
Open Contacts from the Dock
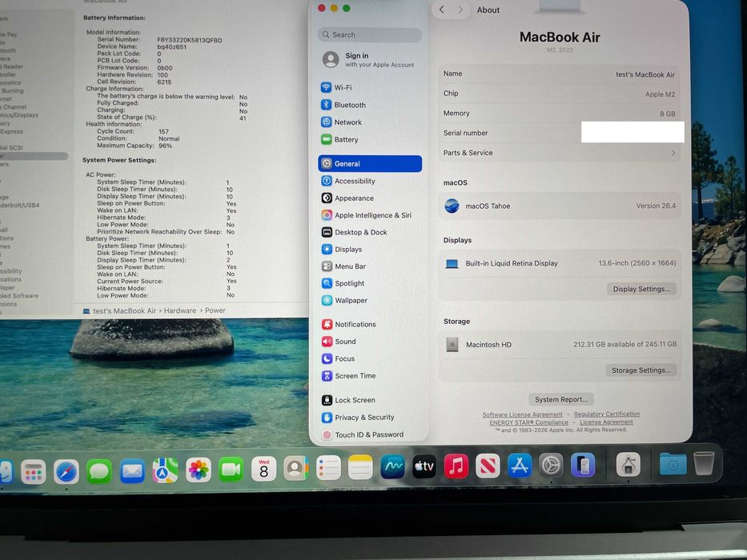click(x=296, y=469)
